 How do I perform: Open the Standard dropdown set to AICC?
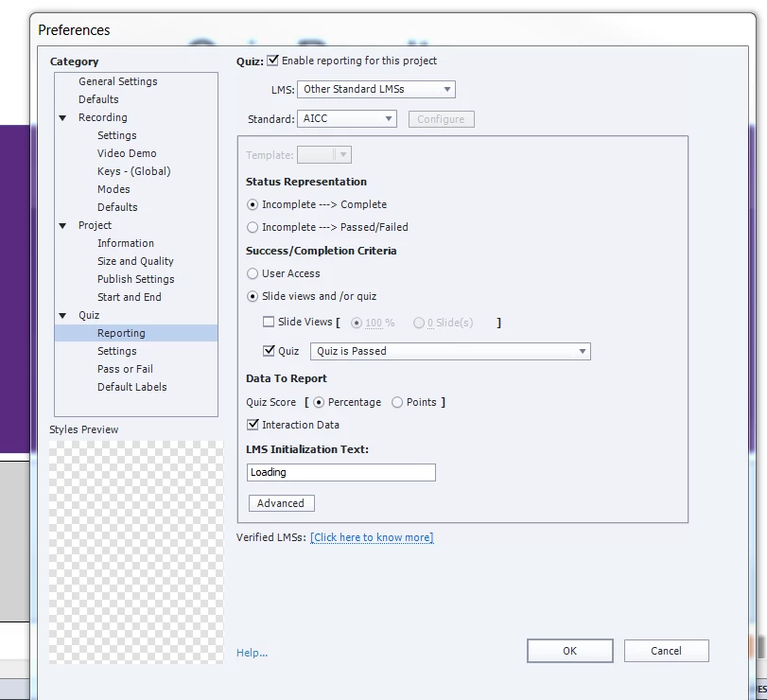pyautogui.click(x=347, y=118)
